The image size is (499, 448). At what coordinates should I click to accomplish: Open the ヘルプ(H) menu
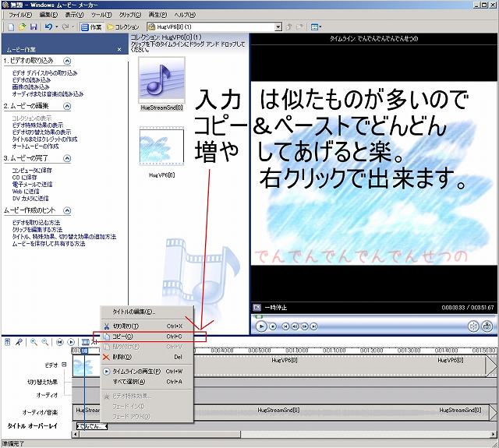pos(185,15)
